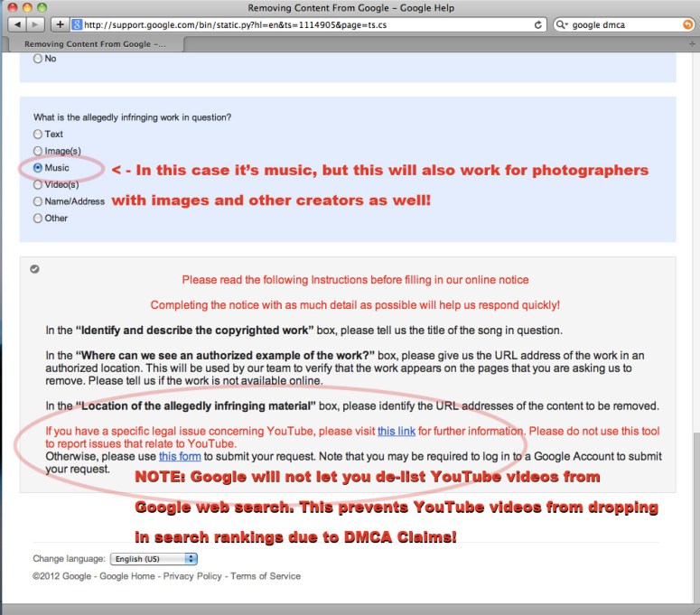Switch to the Removing Content From Google tab

click(93, 43)
